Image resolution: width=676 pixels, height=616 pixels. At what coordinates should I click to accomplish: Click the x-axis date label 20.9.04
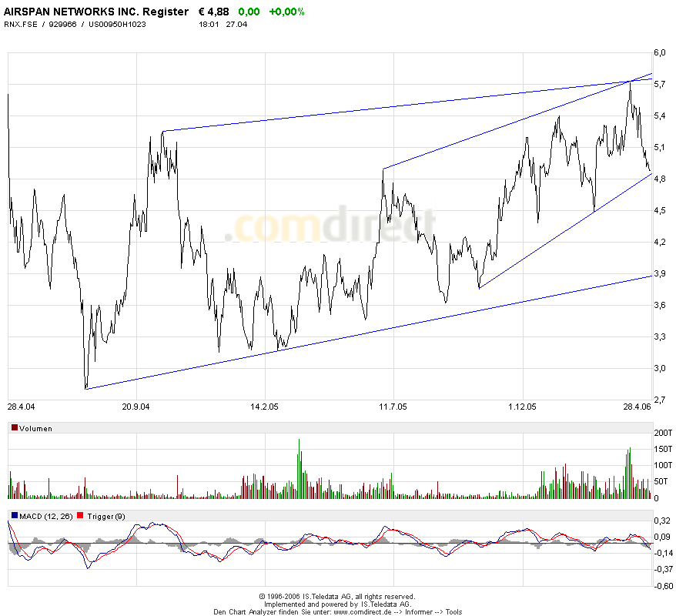pos(136,407)
